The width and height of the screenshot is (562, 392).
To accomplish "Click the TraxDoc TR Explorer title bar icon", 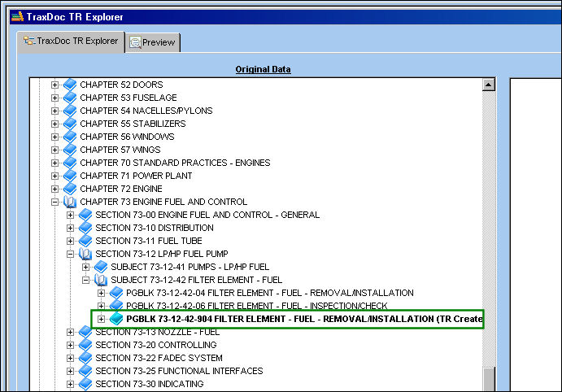I will click(x=17, y=16).
